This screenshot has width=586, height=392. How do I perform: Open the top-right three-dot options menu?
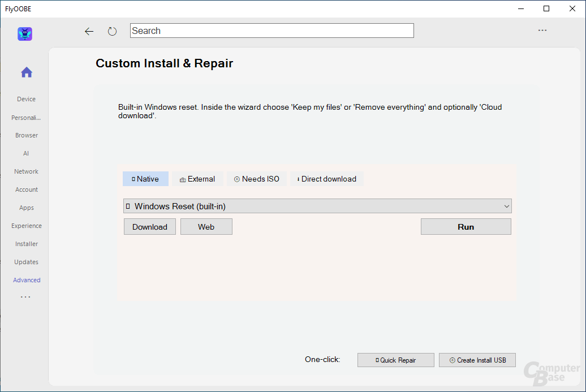point(542,31)
